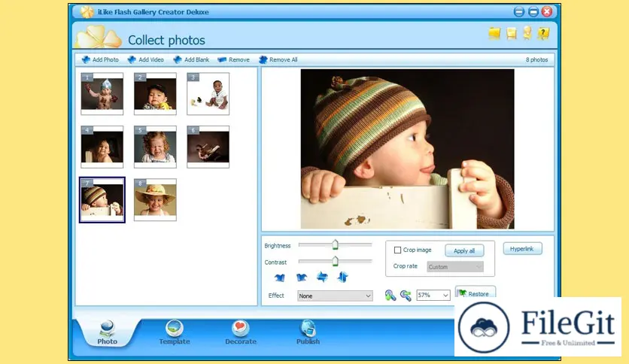Click the Template globe icon
This screenshot has width=629, height=364.
tap(175, 328)
